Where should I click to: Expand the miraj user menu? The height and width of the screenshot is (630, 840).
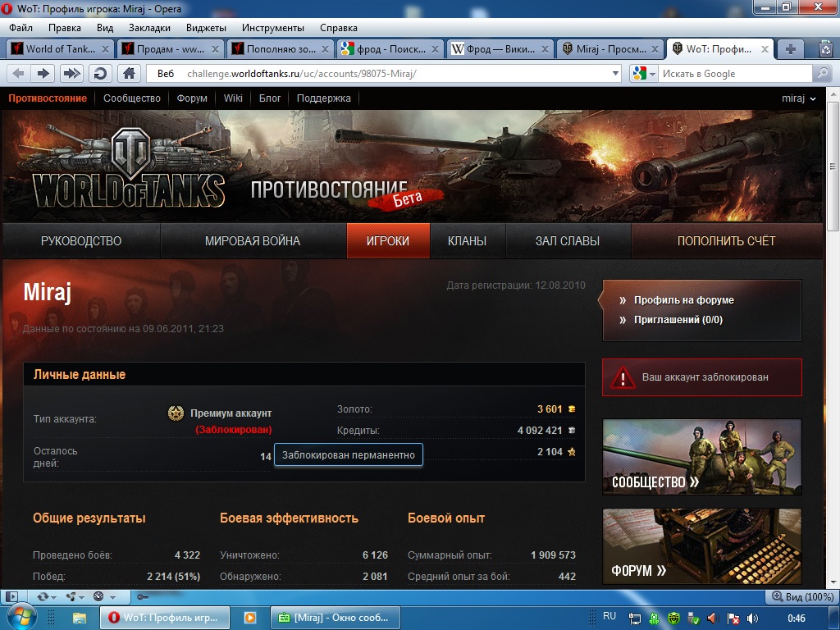pos(798,98)
